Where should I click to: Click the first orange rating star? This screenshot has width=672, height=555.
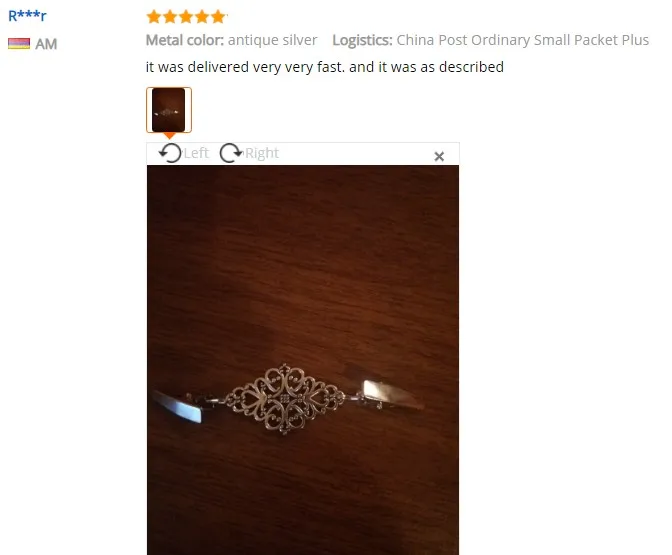click(x=153, y=17)
